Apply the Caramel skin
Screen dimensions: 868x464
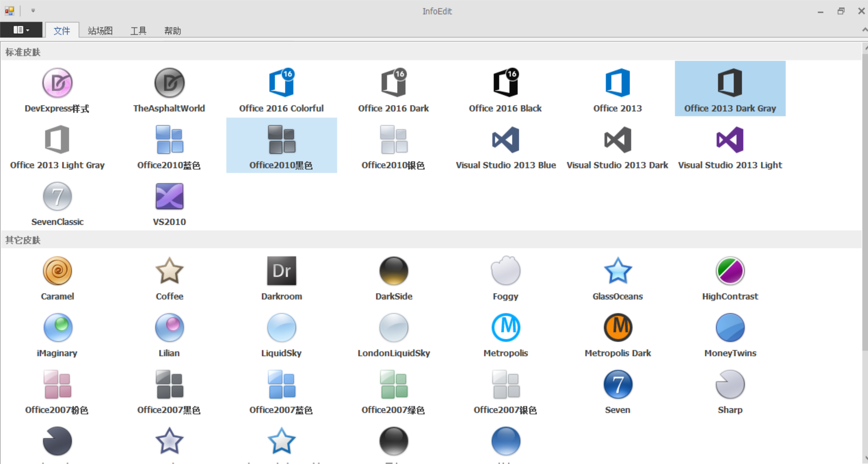[57, 277]
